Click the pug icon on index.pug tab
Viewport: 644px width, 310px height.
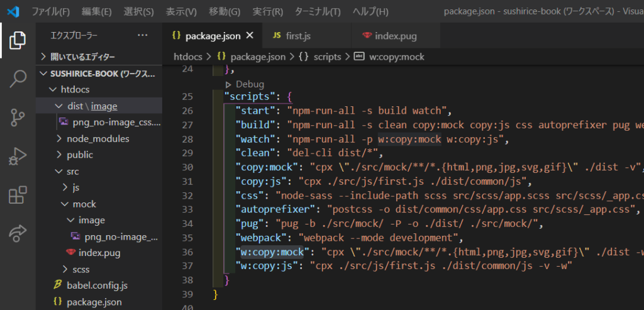pos(367,36)
